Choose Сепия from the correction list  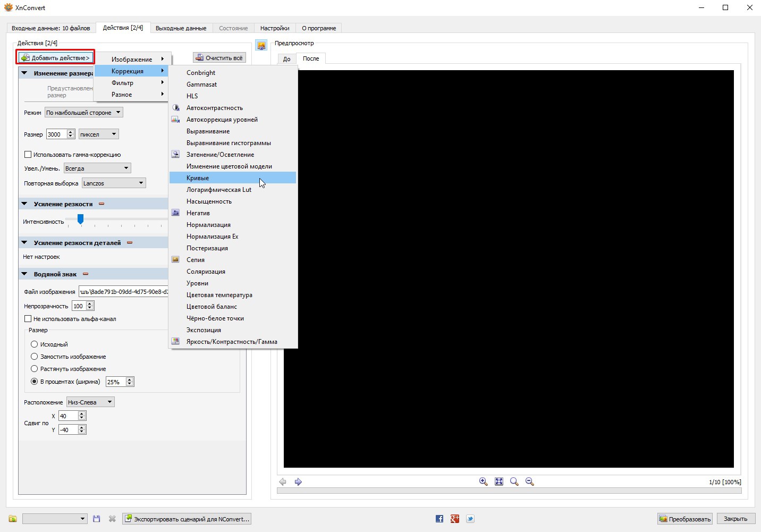(233, 260)
